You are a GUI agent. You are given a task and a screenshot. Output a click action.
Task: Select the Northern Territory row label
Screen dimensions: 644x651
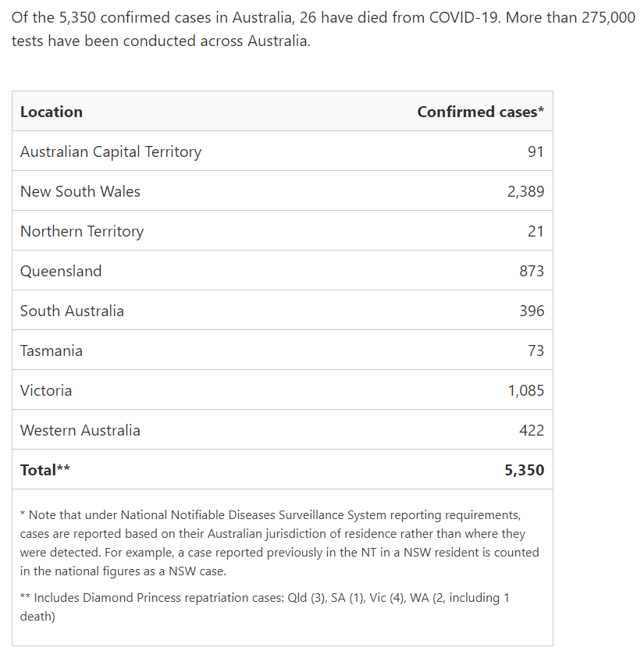(82, 231)
